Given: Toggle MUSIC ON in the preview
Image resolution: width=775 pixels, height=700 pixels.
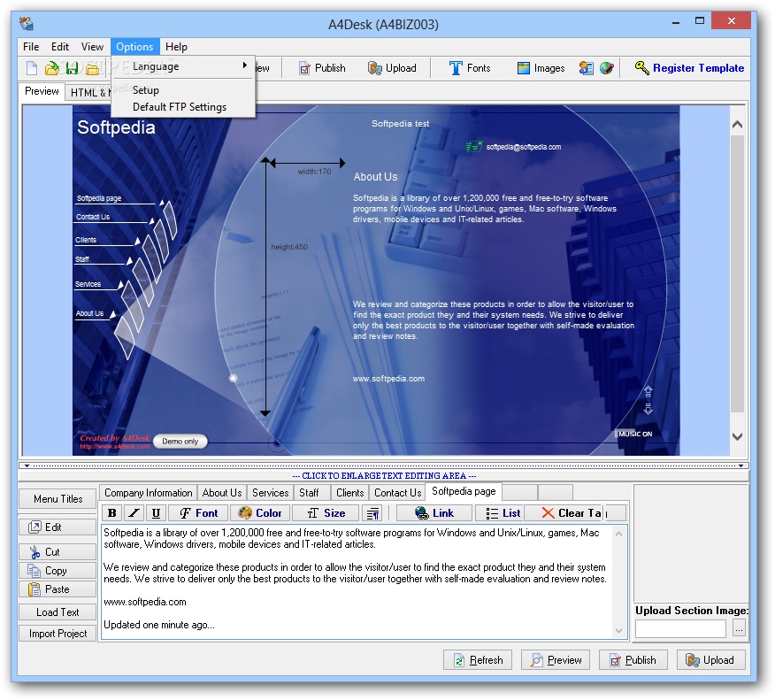Looking at the screenshot, I should click(635, 434).
